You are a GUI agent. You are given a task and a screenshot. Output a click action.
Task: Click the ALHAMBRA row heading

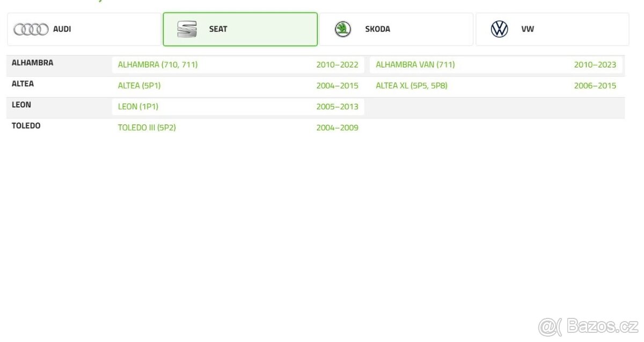click(x=32, y=63)
